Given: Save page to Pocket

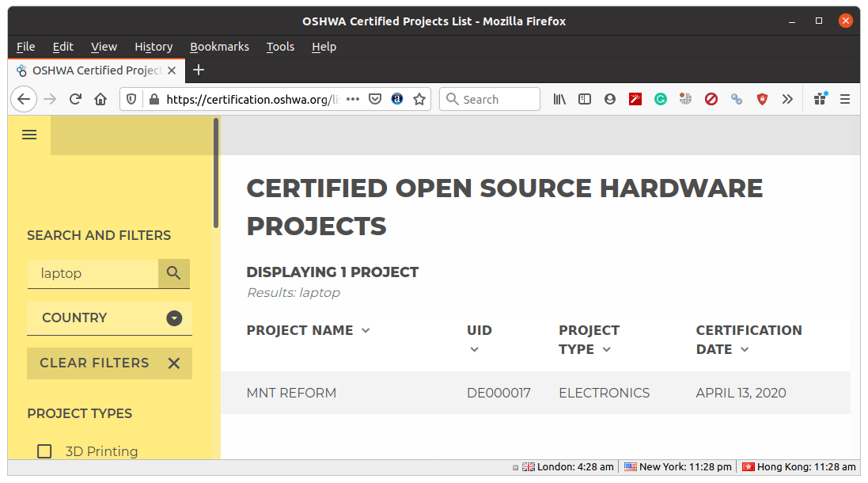Looking at the screenshot, I should pyautogui.click(x=375, y=99).
